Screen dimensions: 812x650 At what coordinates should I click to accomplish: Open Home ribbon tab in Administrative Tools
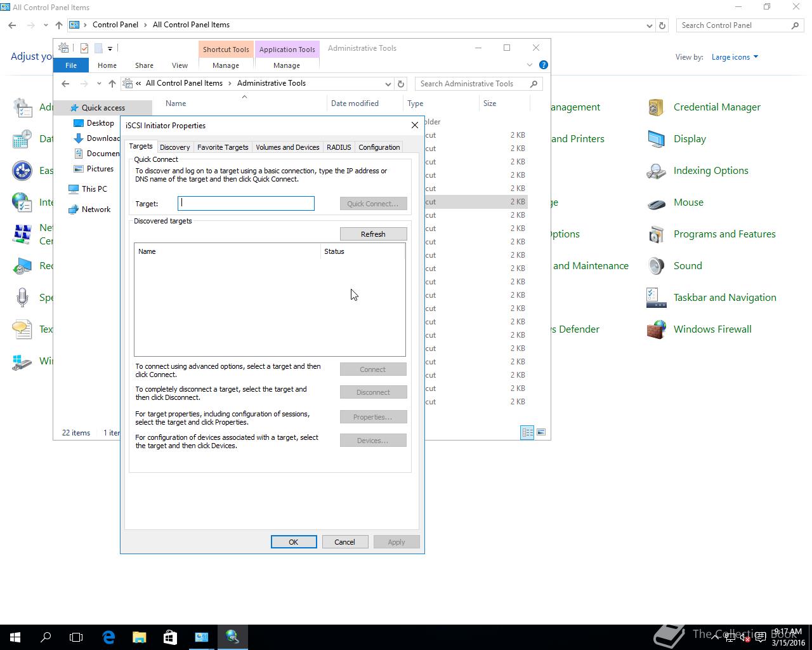point(107,65)
